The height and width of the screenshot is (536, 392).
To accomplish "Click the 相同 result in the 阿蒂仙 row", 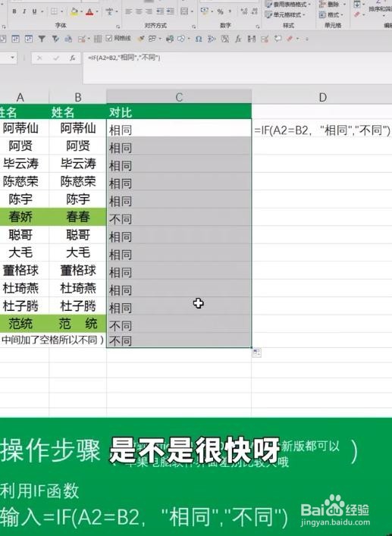I will pyautogui.click(x=179, y=129).
